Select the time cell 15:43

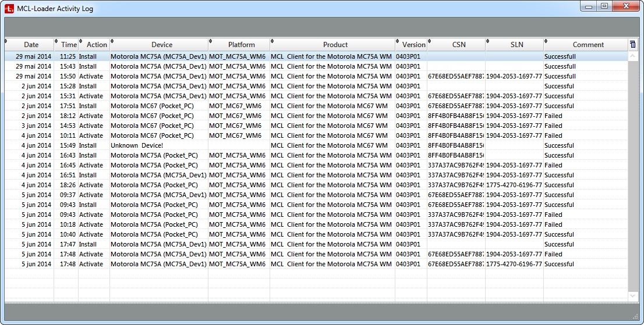point(68,66)
